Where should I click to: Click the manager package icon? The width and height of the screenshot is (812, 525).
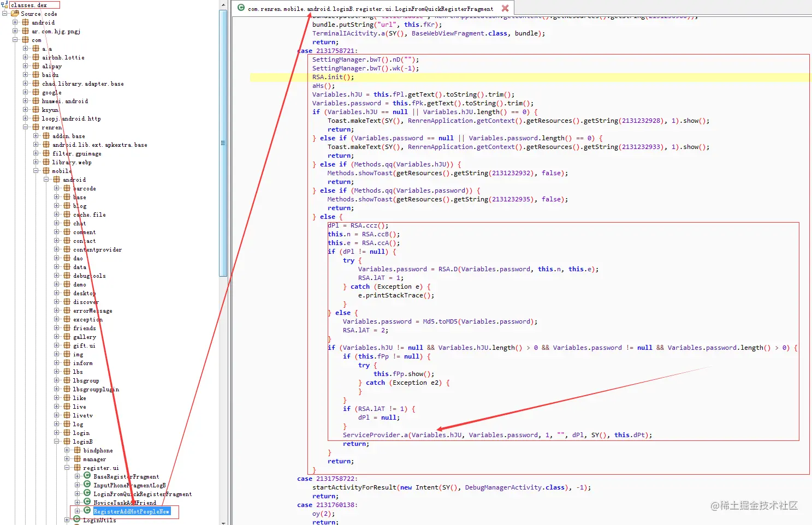[78, 459]
